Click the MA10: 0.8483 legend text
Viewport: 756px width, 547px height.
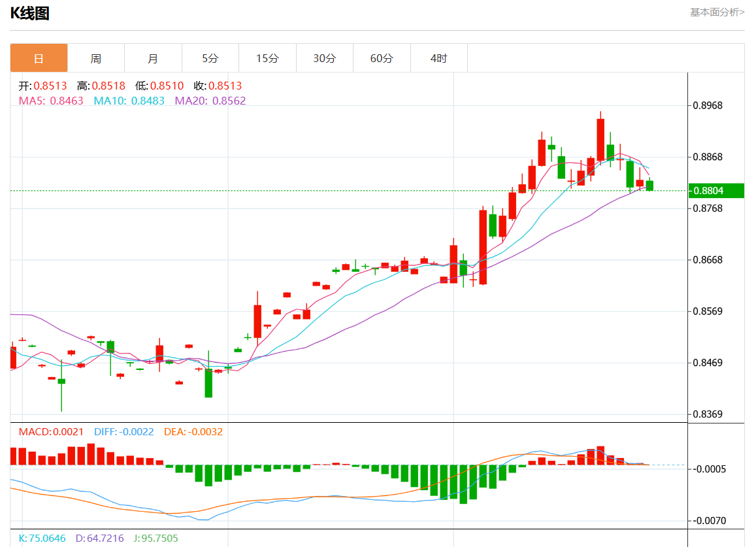point(129,101)
